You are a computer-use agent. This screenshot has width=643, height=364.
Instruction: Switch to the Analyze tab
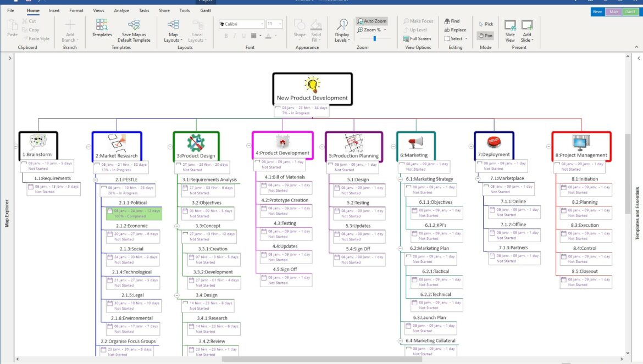[x=121, y=10]
